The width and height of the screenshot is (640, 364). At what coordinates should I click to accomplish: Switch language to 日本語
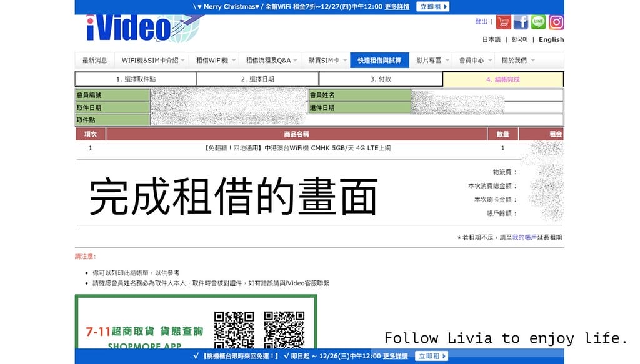tap(491, 39)
